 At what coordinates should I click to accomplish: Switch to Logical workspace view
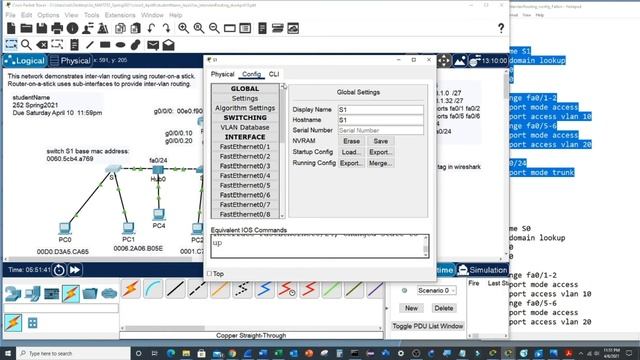(25, 61)
